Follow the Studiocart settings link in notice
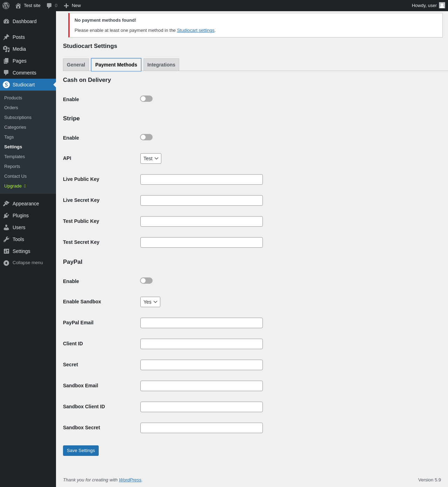The image size is (448, 487). 196,30
